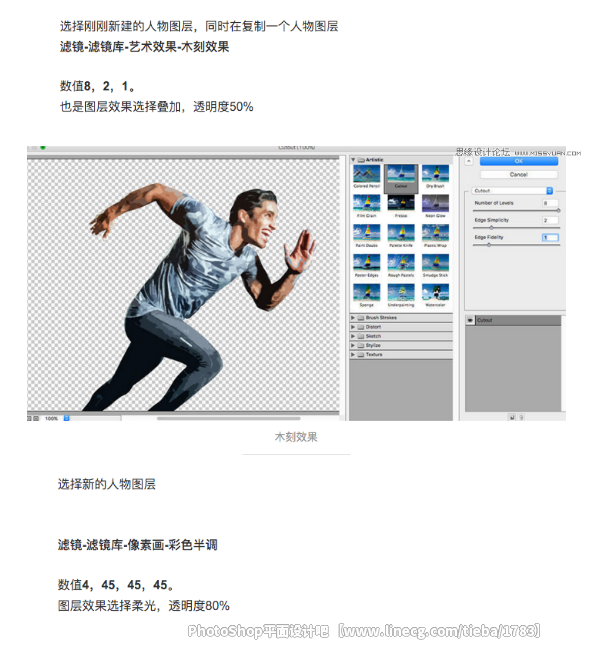
Task: Click the "木刻效果" image caption
Action: (x=296, y=437)
